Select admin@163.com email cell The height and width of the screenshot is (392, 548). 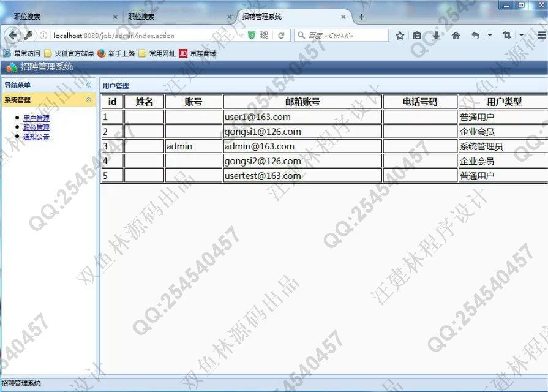302,146
